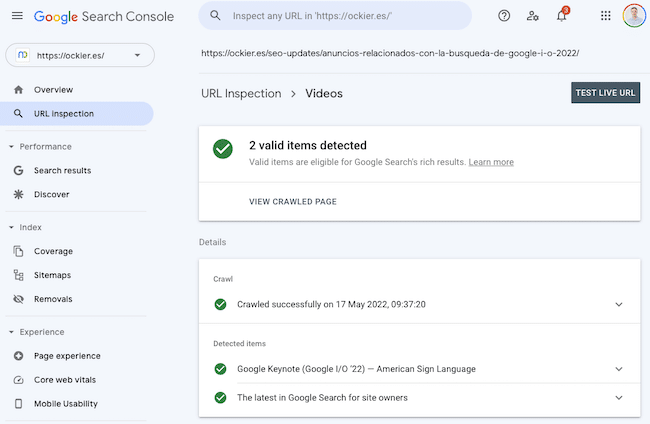Open the Google apps grid
The image size is (650, 424).
[x=606, y=16]
